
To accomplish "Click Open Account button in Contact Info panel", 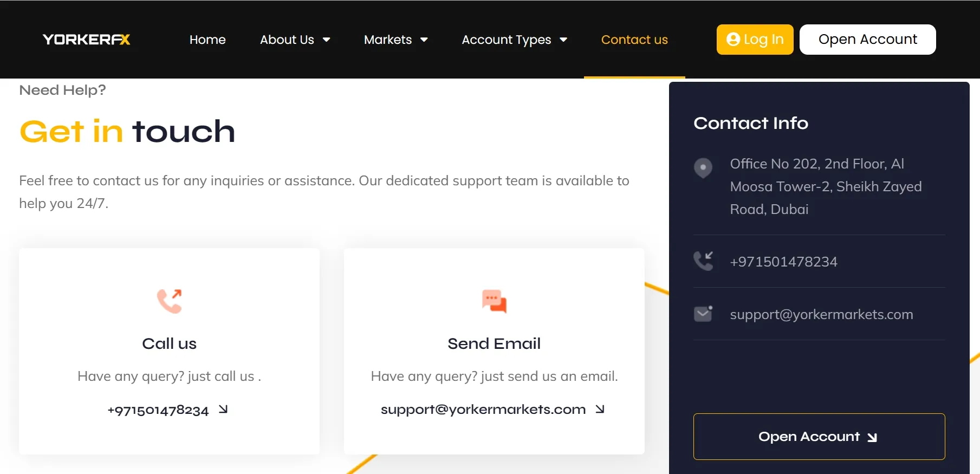I will (x=819, y=437).
